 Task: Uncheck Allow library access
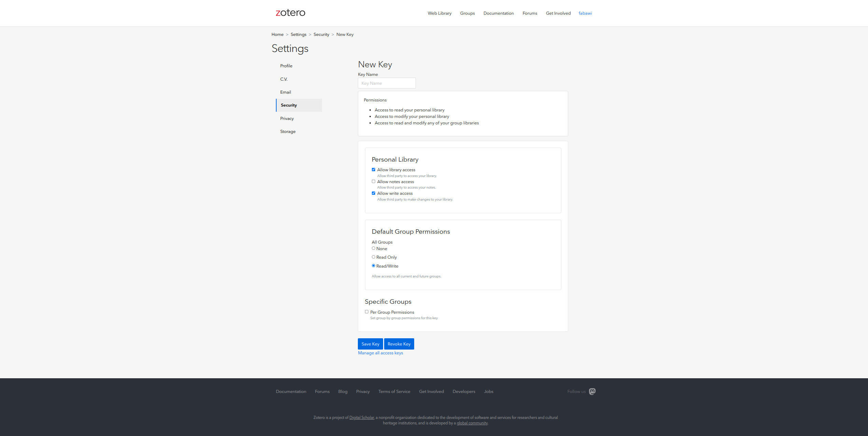pos(373,169)
